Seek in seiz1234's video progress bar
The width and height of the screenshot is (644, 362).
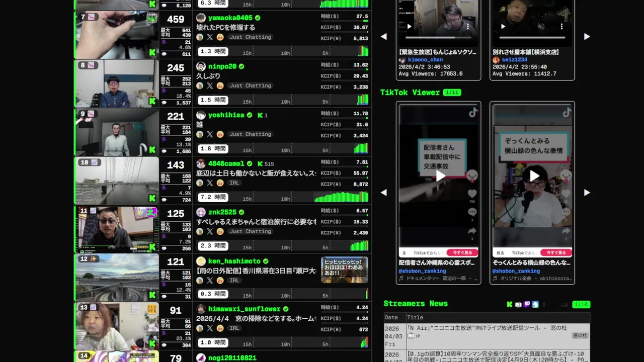click(532, 38)
